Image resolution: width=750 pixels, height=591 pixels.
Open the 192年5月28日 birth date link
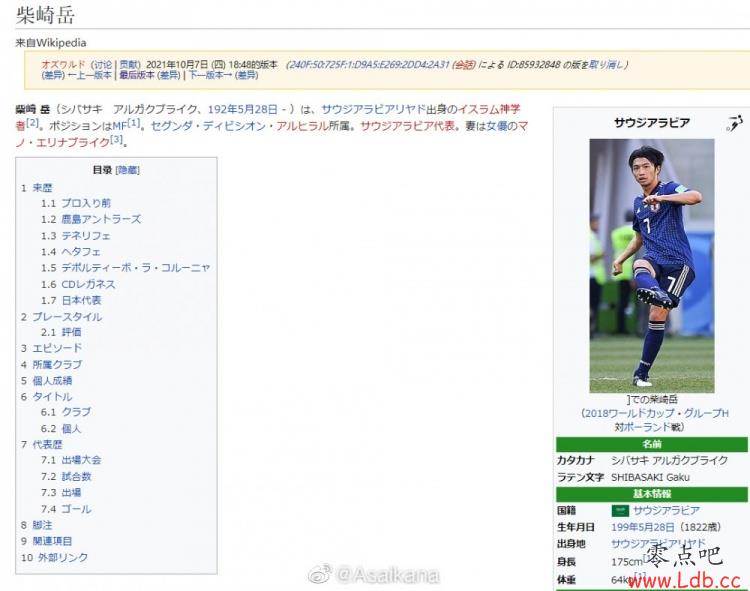tap(243, 109)
